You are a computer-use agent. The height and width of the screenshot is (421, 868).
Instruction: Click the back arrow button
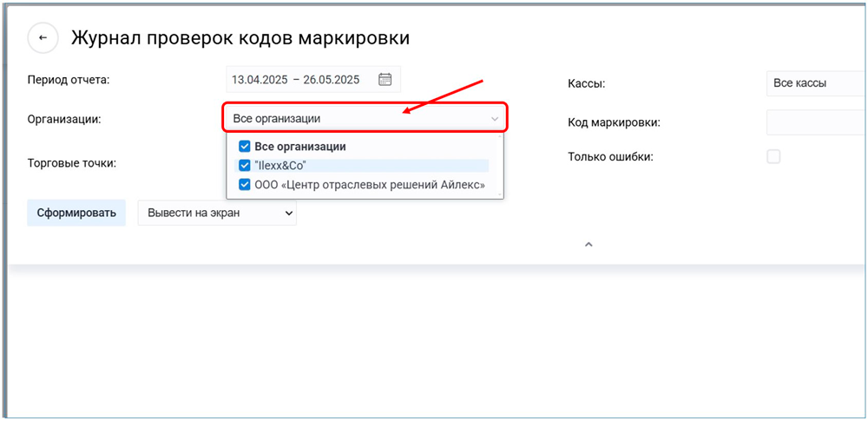coord(43,38)
